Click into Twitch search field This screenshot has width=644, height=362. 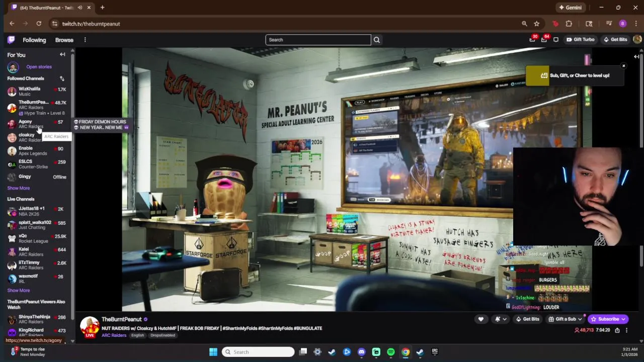click(318, 40)
